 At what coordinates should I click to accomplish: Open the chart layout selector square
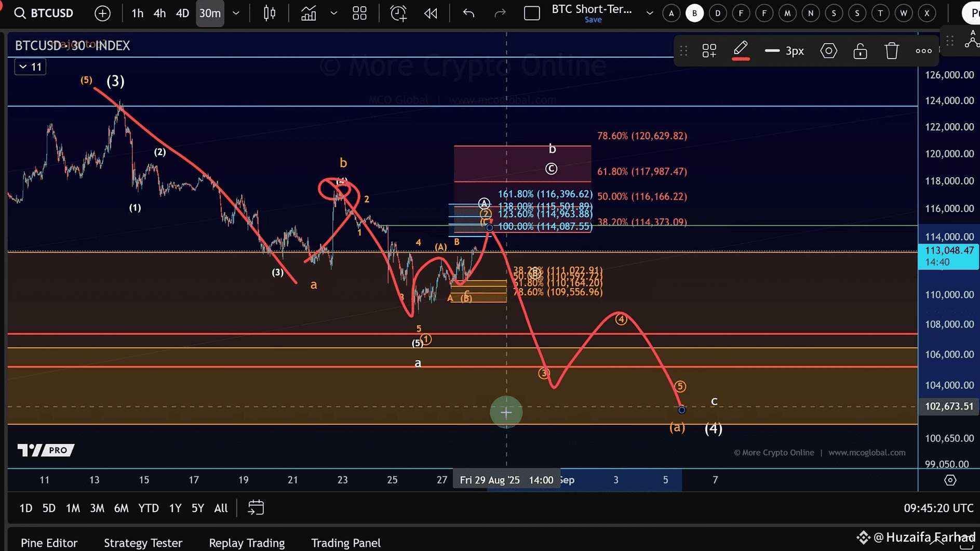[532, 13]
